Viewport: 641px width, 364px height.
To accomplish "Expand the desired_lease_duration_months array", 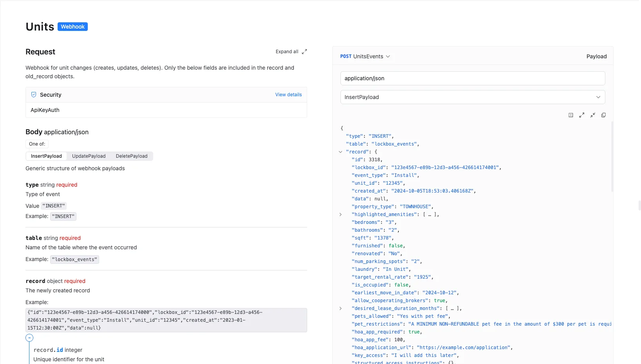I will point(340,308).
